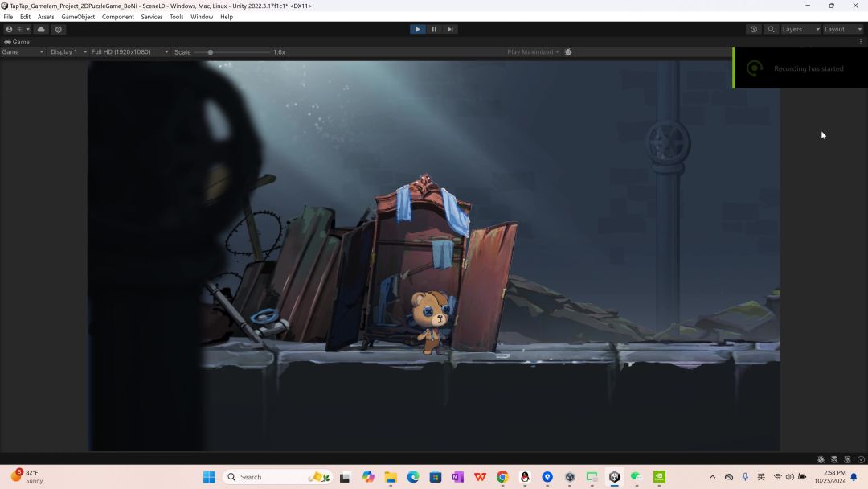Open Microsoft Store from the taskbar
Screen dimensions: 868x489
point(436,477)
